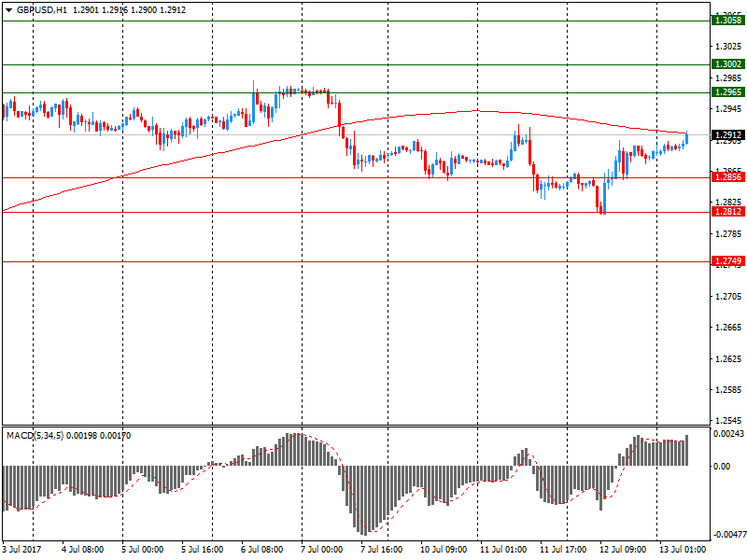Select the 11 Jul 17:00 time axis label
The height and width of the screenshot is (560, 747).
click(563, 550)
